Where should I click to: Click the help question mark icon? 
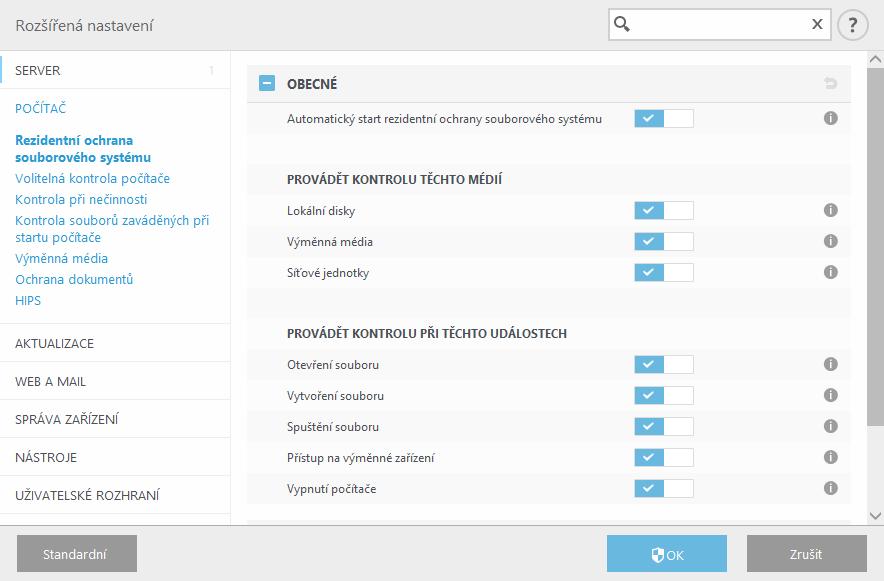[x=852, y=25]
